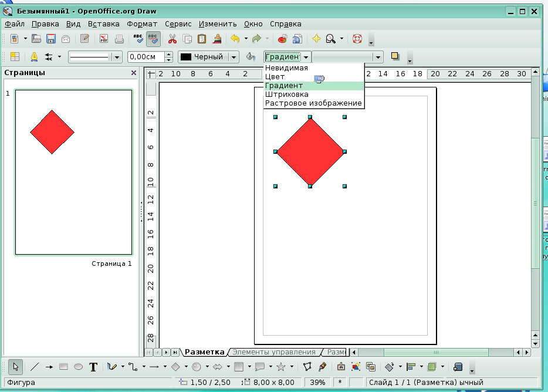Select the Line drawing tool
This screenshot has height=392, width=548.
[35, 367]
